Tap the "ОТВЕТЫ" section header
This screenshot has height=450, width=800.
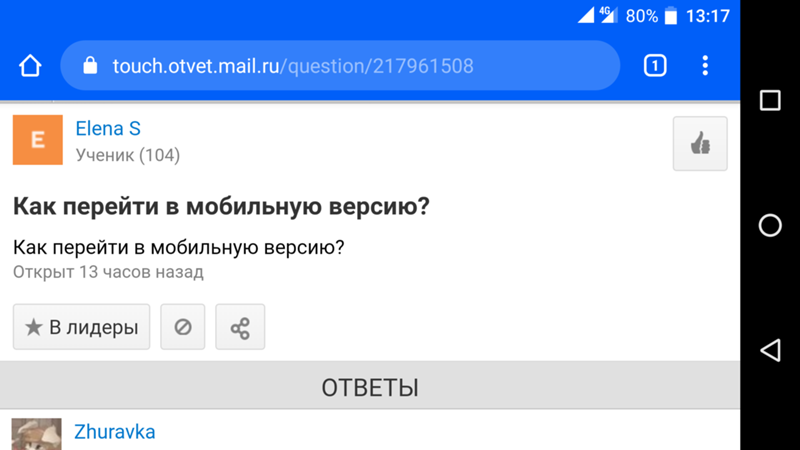(x=370, y=388)
